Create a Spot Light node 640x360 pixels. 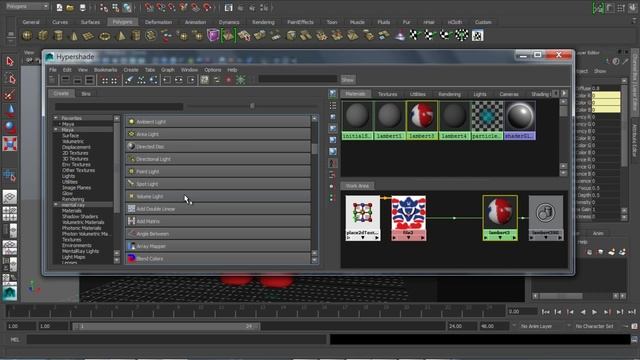pyautogui.click(x=218, y=184)
